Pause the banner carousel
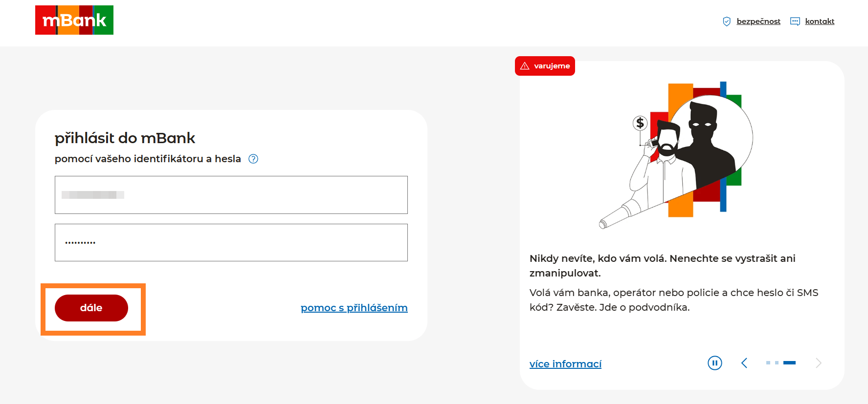The height and width of the screenshot is (404, 868). (714, 363)
